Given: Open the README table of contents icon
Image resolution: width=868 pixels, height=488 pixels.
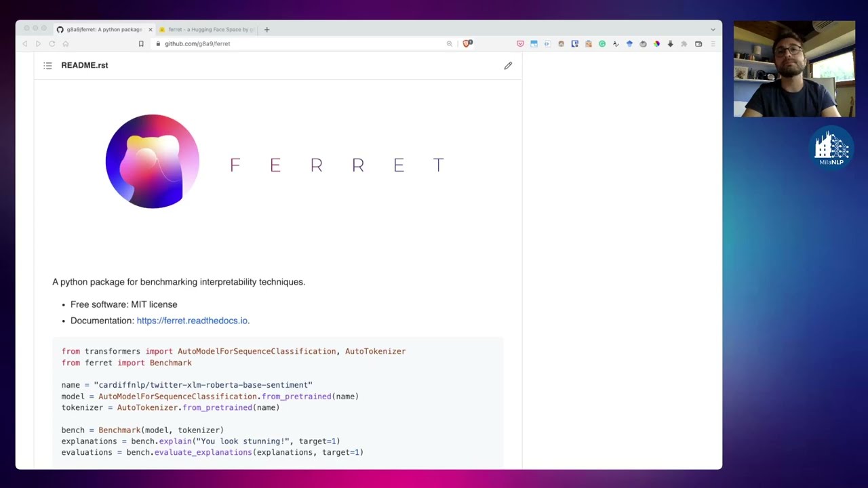Looking at the screenshot, I should click(47, 65).
